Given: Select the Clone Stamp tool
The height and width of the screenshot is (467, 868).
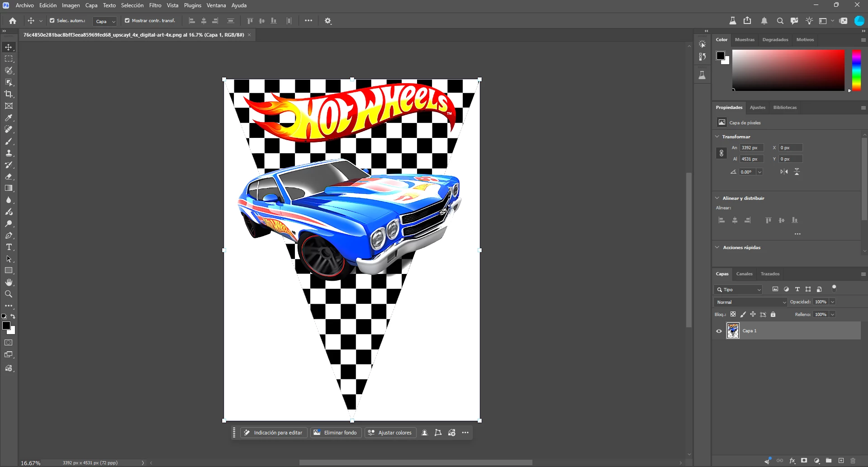Looking at the screenshot, I should (9, 153).
